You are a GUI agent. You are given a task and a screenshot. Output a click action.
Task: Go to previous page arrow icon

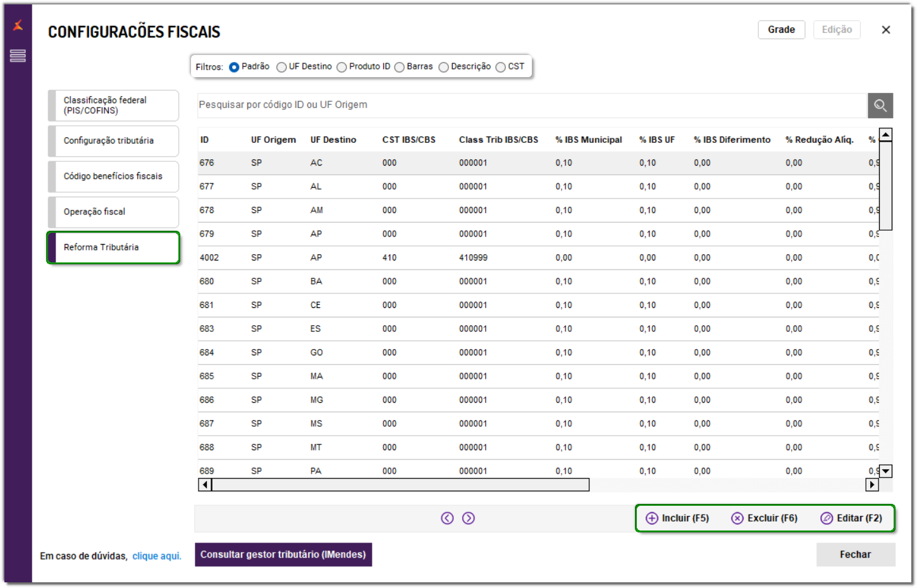[447, 518]
